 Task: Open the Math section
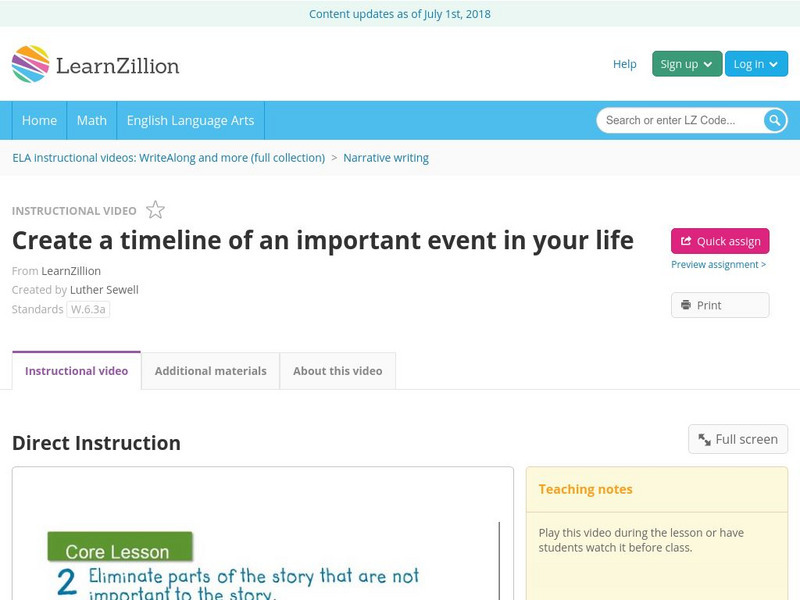point(91,120)
